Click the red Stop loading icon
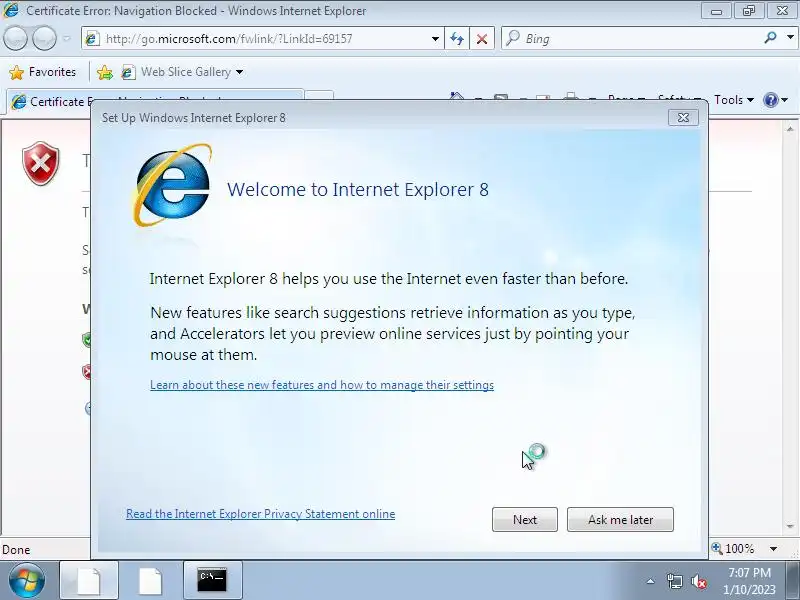 (482, 39)
